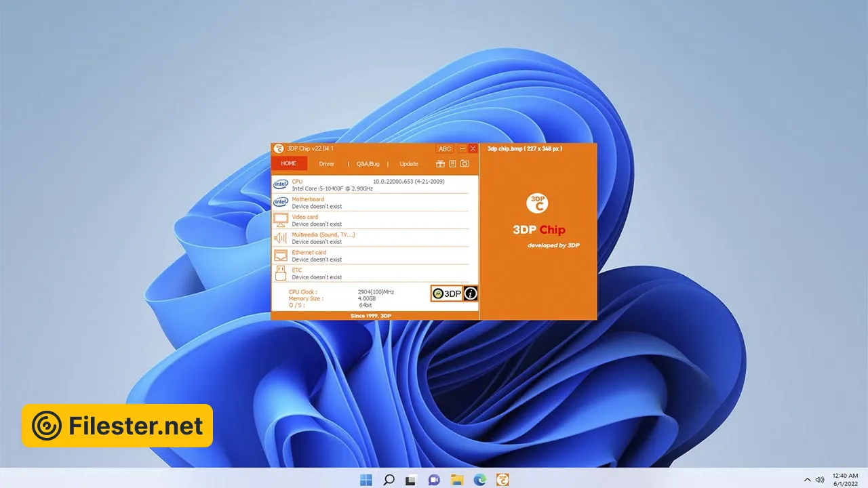The width and height of the screenshot is (868, 488).
Task: Click the ABC language button
Action: click(445, 148)
